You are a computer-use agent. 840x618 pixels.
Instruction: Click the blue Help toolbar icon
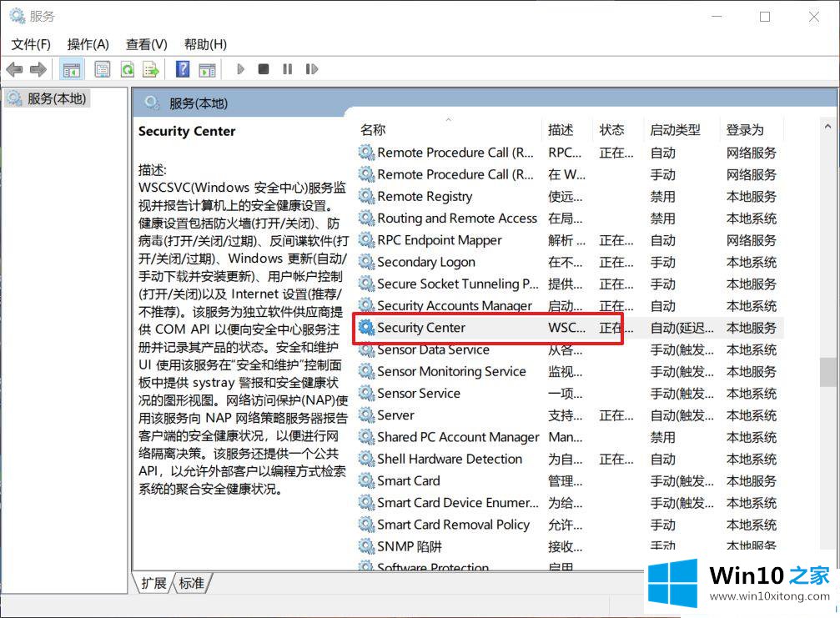pyautogui.click(x=183, y=69)
